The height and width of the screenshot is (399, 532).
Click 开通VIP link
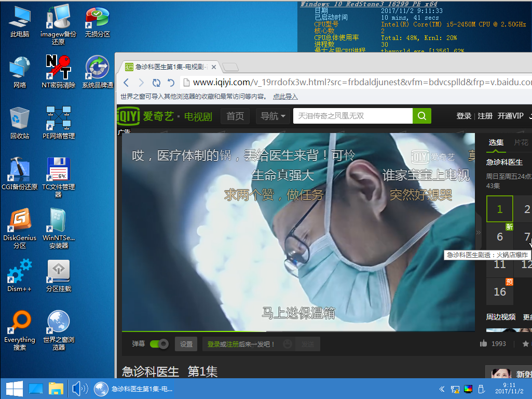(x=510, y=116)
